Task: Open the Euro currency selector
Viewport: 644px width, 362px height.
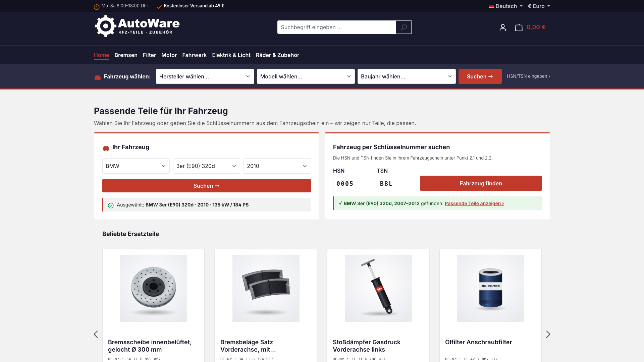Action: click(539, 6)
